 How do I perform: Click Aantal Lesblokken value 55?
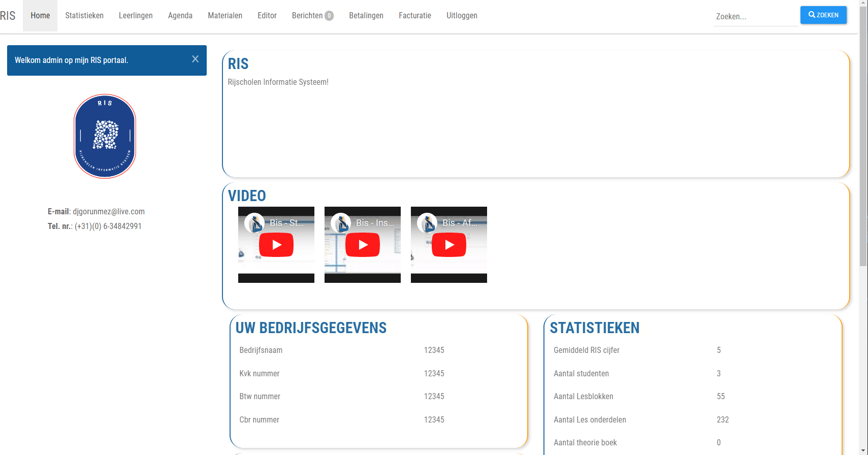(x=721, y=397)
